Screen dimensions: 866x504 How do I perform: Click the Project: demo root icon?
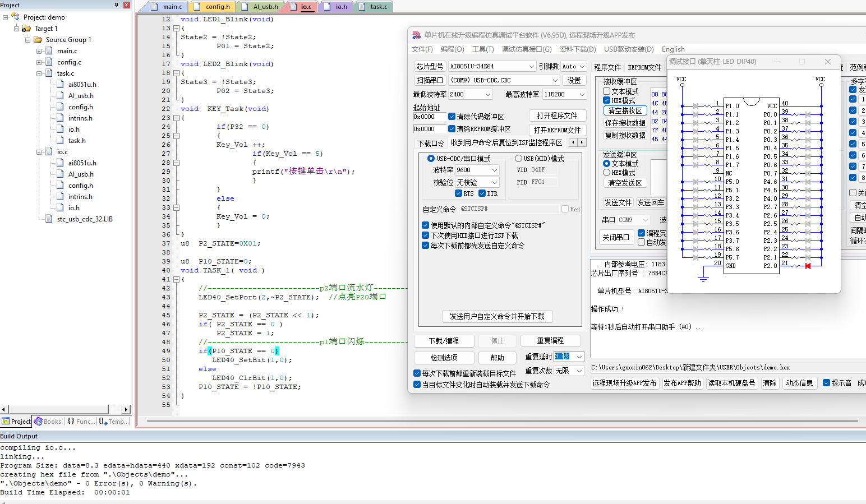coord(15,17)
